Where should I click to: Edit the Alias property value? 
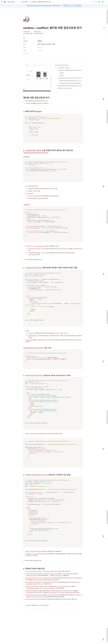tap(46, 44)
